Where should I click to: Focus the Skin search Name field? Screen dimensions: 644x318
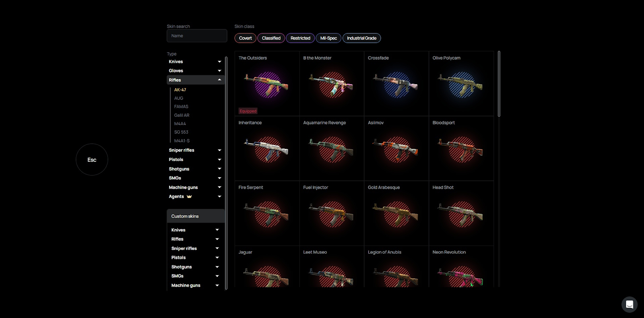pyautogui.click(x=197, y=36)
